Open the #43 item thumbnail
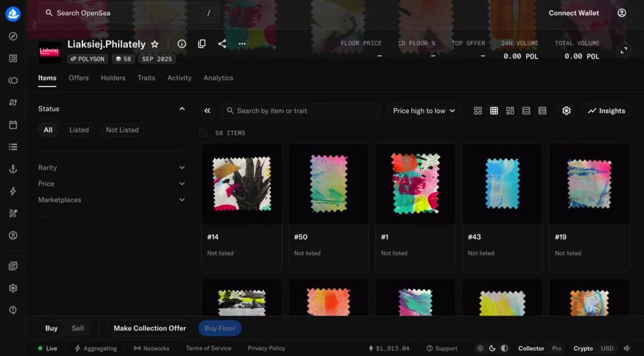644x356 pixels. (x=502, y=184)
